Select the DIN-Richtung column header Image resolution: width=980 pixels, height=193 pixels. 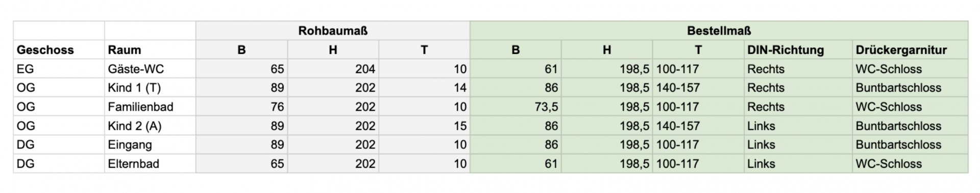798,50
